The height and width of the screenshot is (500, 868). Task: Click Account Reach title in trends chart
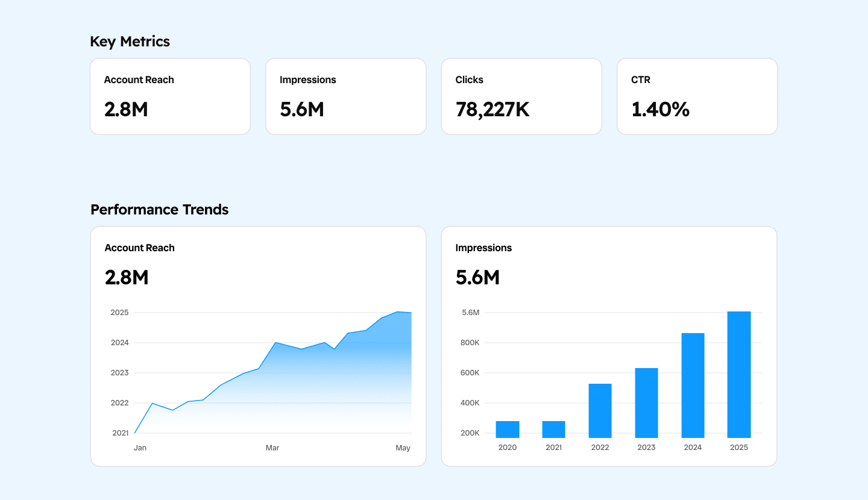tap(139, 248)
